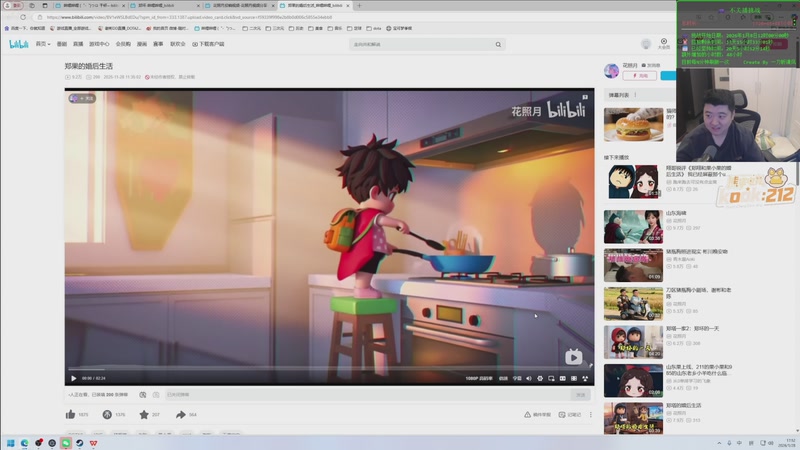The height and width of the screenshot is (450, 800).
Task: Enter picture-in-picture mode from player controls
Action: (x=551, y=379)
